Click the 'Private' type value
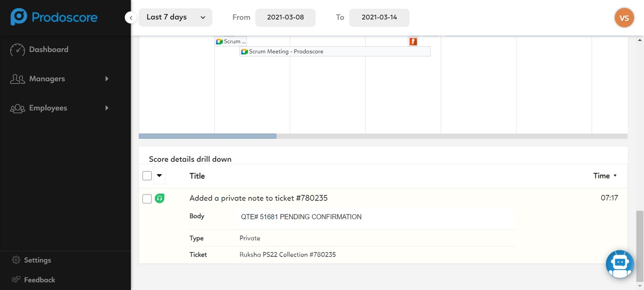644x290 pixels. [250, 238]
